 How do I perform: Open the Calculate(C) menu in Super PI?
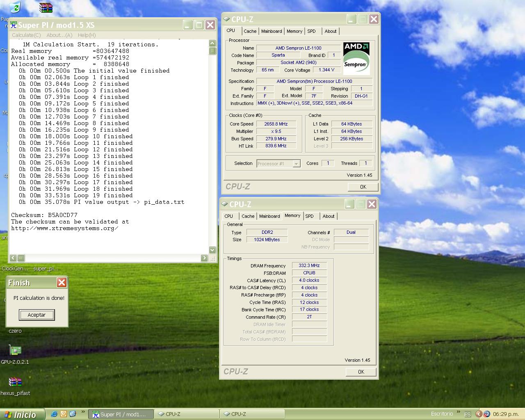pos(26,35)
